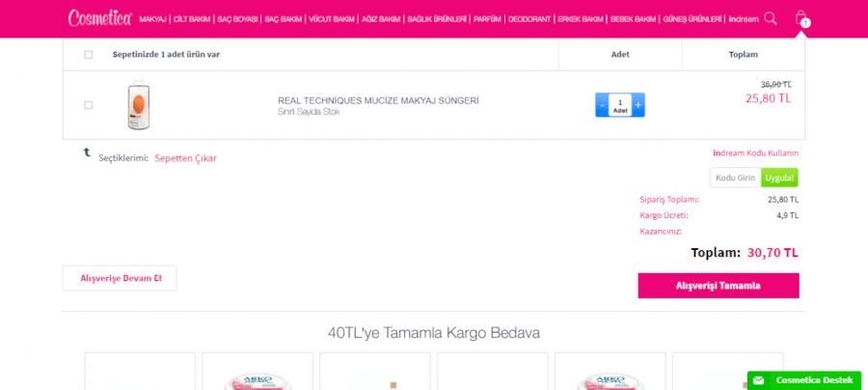Open the shopping bag cart icon
Viewport: 868px width, 390px height.
click(x=801, y=19)
